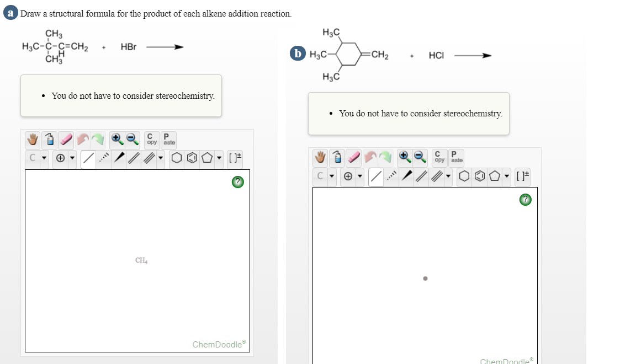Viewport: 636px width, 364px height.
Task: Expand the charge tool dropdown arrow
Action: click(72, 159)
